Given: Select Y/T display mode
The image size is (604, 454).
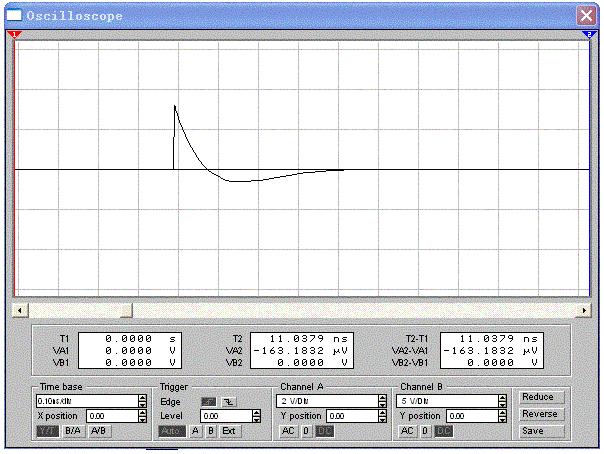Looking at the screenshot, I should click(48, 431).
